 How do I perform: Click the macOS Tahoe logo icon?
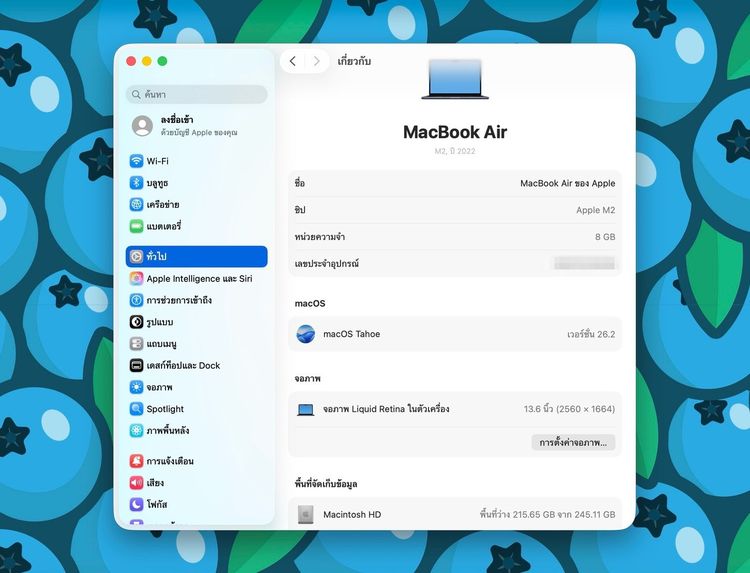(x=306, y=334)
